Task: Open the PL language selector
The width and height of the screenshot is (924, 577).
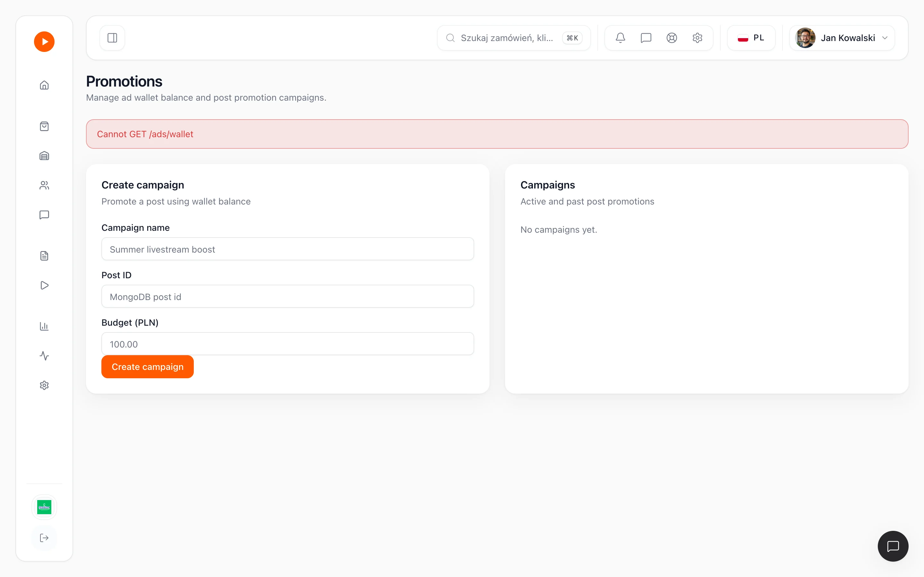Action: point(751,38)
